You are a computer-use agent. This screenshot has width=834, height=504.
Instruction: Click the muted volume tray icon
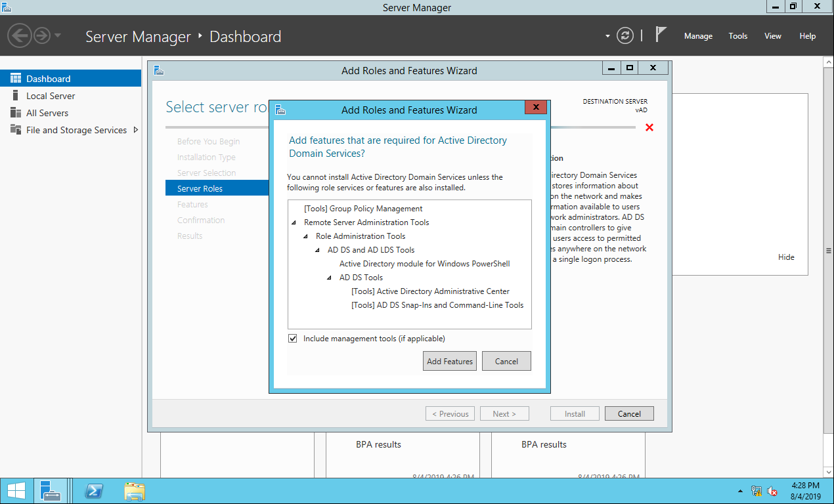[x=772, y=491]
